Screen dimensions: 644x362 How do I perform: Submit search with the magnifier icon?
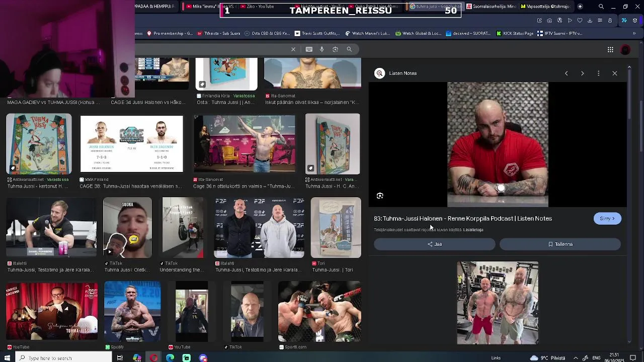coord(349,49)
